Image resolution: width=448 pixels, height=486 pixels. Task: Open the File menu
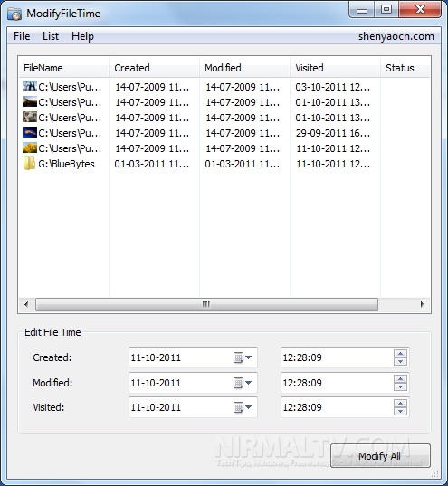22,36
